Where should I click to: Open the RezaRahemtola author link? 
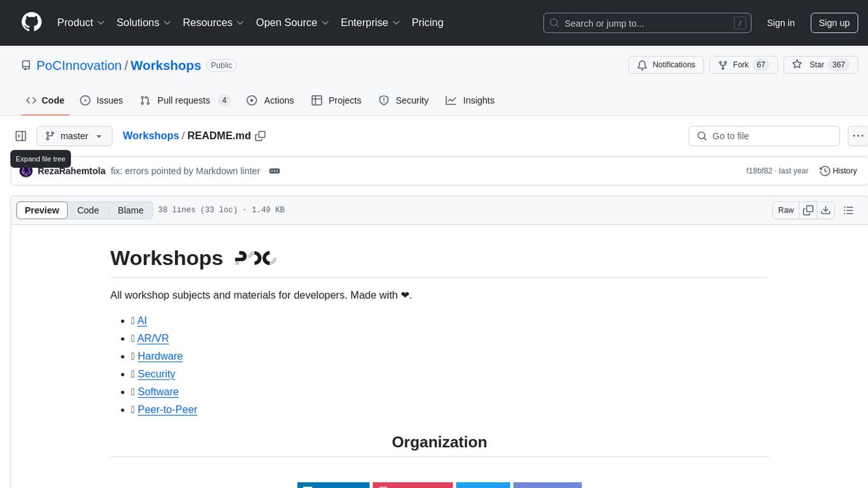[x=71, y=171]
